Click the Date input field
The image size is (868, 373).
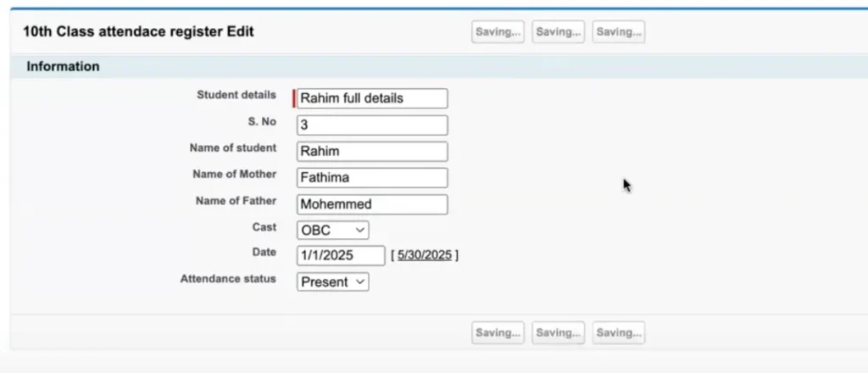click(x=341, y=256)
